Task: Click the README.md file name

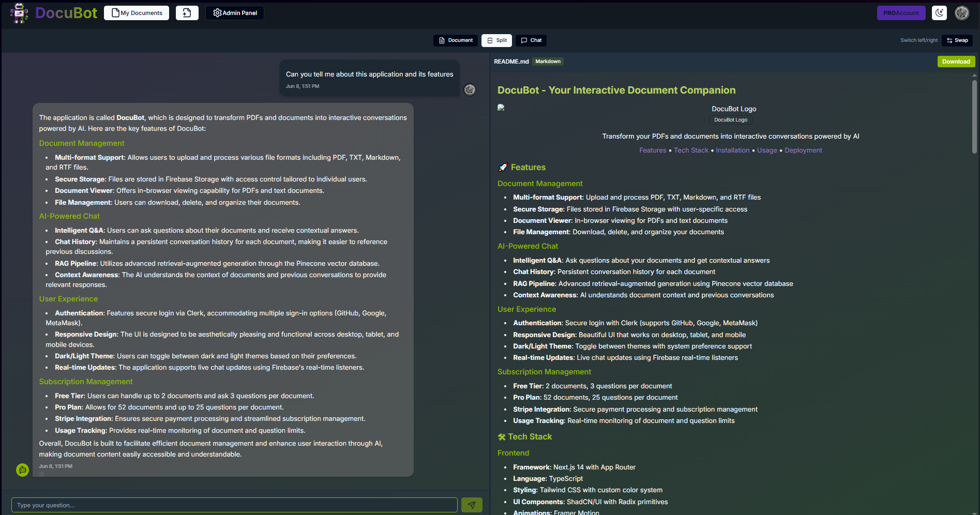Action: pos(511,62)
